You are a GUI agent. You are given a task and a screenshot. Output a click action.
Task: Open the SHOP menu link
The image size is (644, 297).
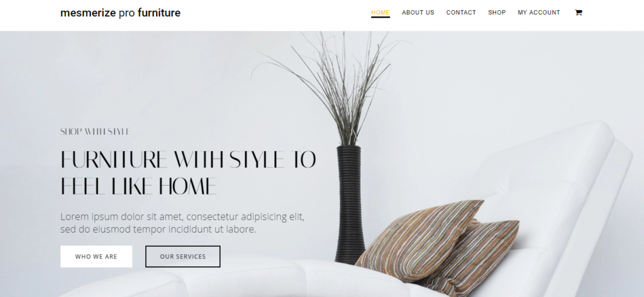pos(497,13)
